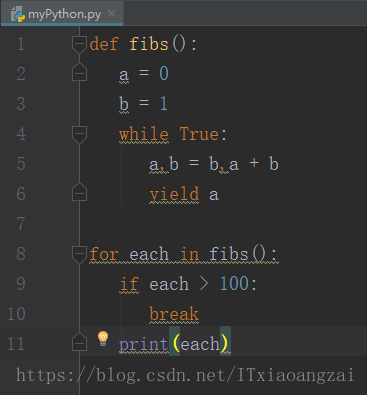The width and height of the screenshot is (367, 395).
Task: Click line number 3 in the gutter
Action: tap(21, 104)
